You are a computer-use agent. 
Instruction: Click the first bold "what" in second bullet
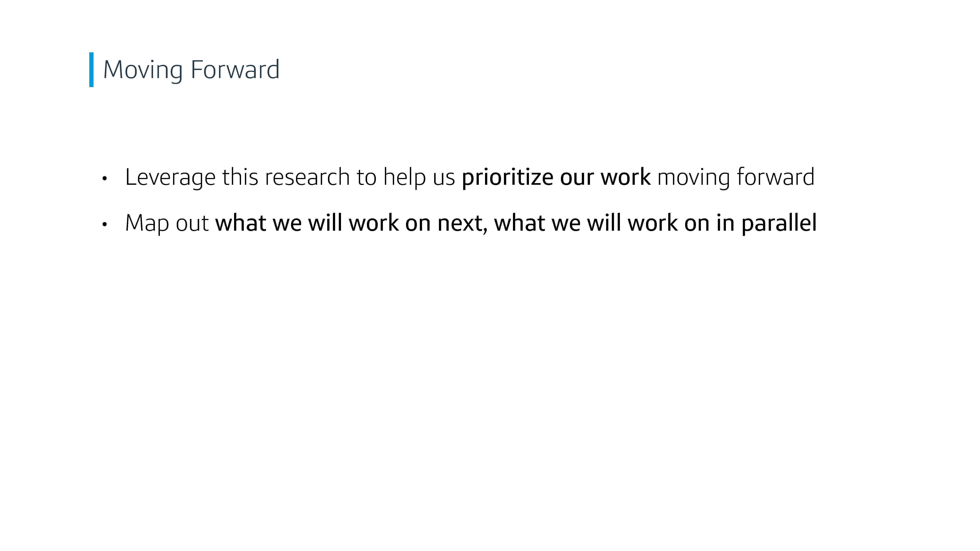pyautogui.click(x=240, y=223)
